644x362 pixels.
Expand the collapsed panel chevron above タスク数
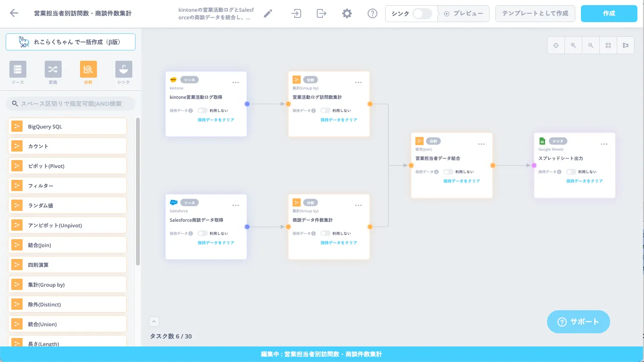pos(154,322)
